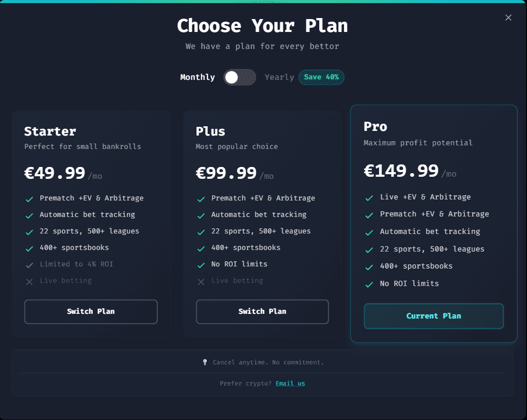Click the checkmark beside Live +EV & Arbitrage in Pro
527x420 pixels.
tap(369, 197)
